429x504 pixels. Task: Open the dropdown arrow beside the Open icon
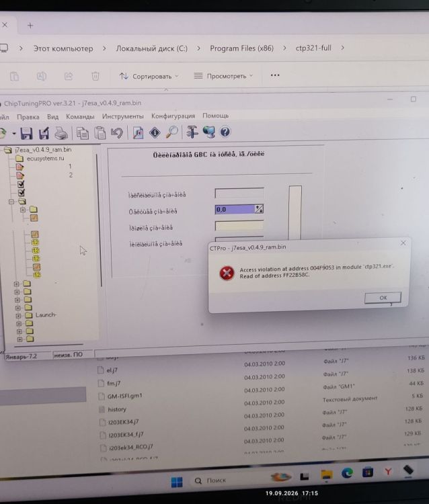pos(14,133)
